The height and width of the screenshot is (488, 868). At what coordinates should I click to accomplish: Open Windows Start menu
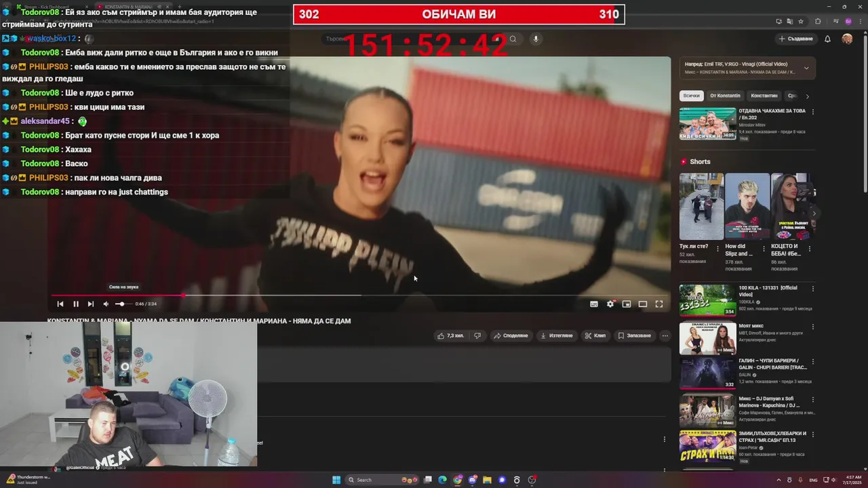pos(336,480)
